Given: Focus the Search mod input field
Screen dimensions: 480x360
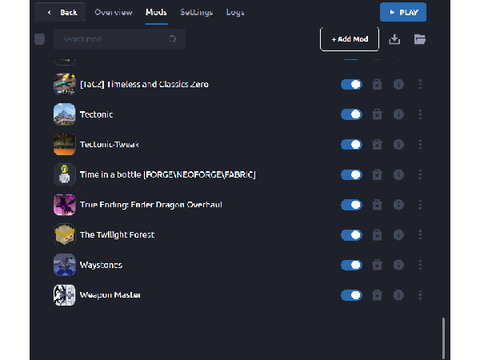Looking at the screenshot, I should pyautogui.click(x=119, y=39).
